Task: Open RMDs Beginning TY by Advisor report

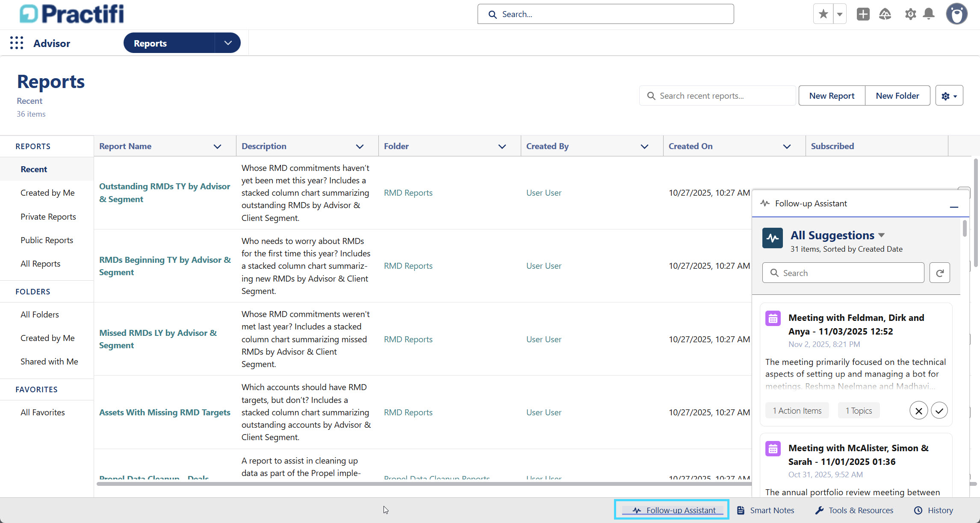Action: (x=165, y=266)
